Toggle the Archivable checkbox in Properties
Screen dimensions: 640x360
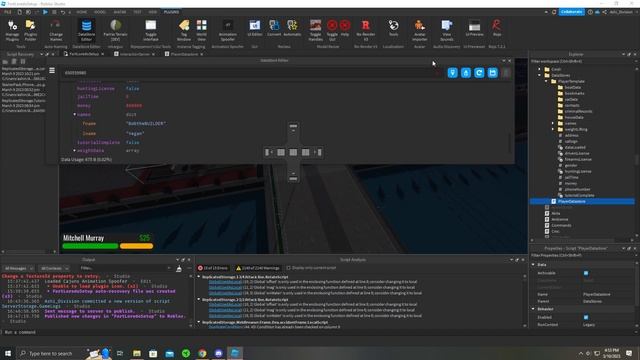click(x=586, y=273)
